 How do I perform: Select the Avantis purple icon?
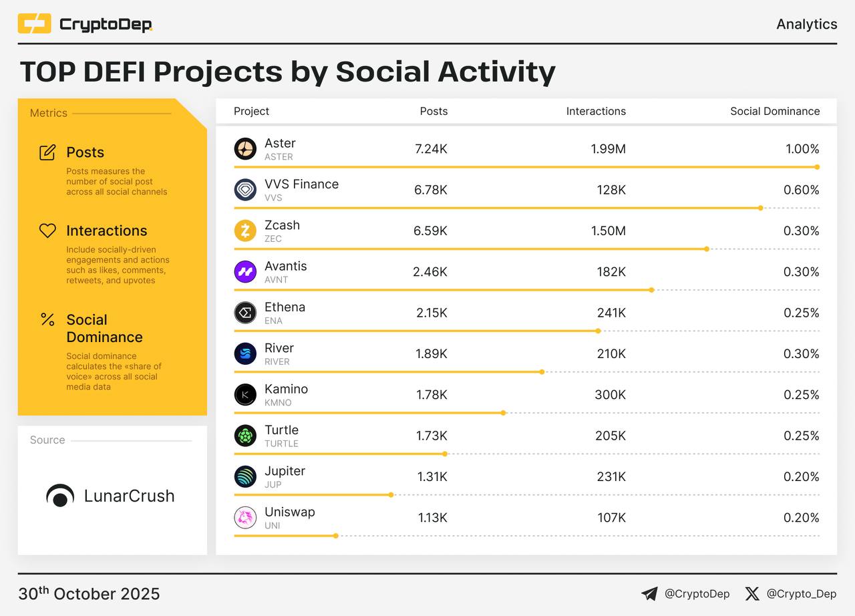tap(245, 271)
